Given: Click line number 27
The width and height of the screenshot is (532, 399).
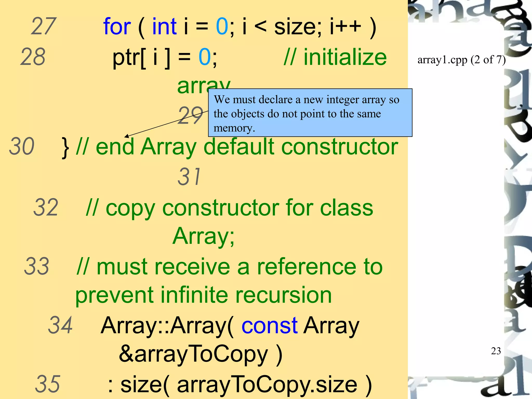Looking at the screenshot, I should [44, 26].
